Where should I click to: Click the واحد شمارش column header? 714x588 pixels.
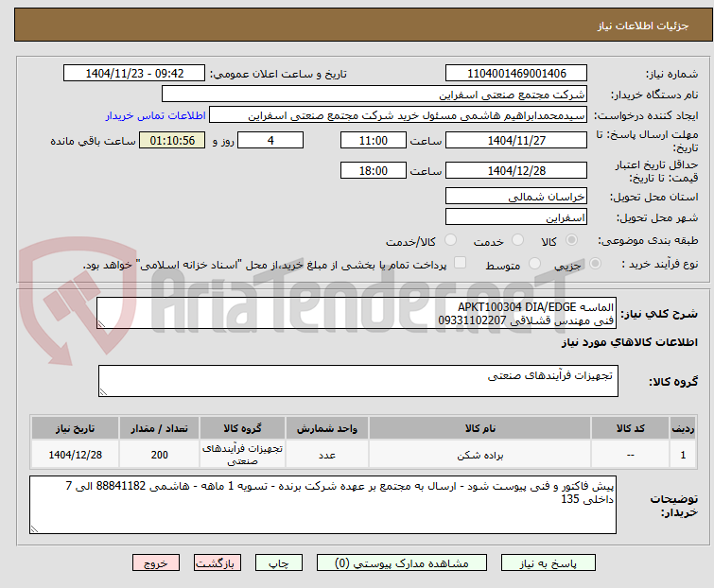(x=327, y=428)
